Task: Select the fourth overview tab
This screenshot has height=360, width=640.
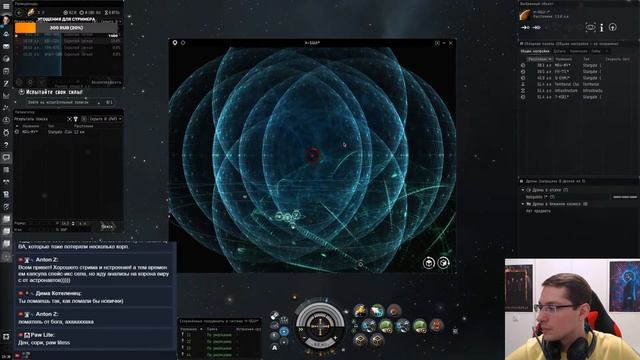Action: (x=596, y=51)
